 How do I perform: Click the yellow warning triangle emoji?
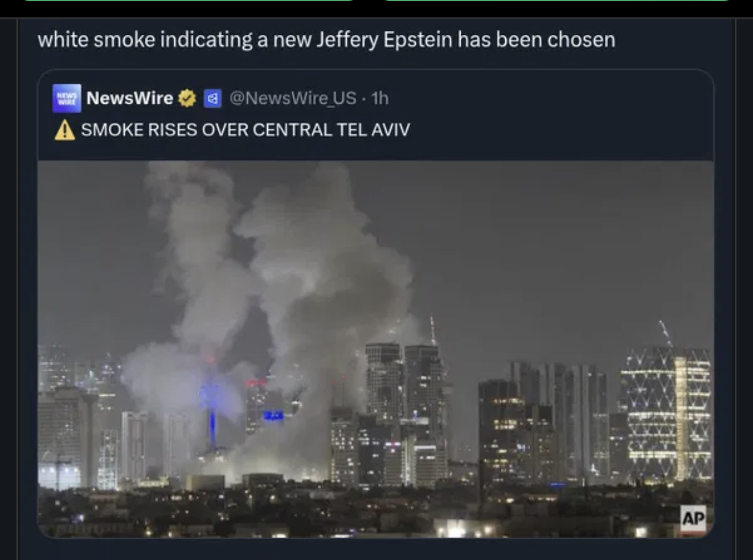click(x=65, y=129)
